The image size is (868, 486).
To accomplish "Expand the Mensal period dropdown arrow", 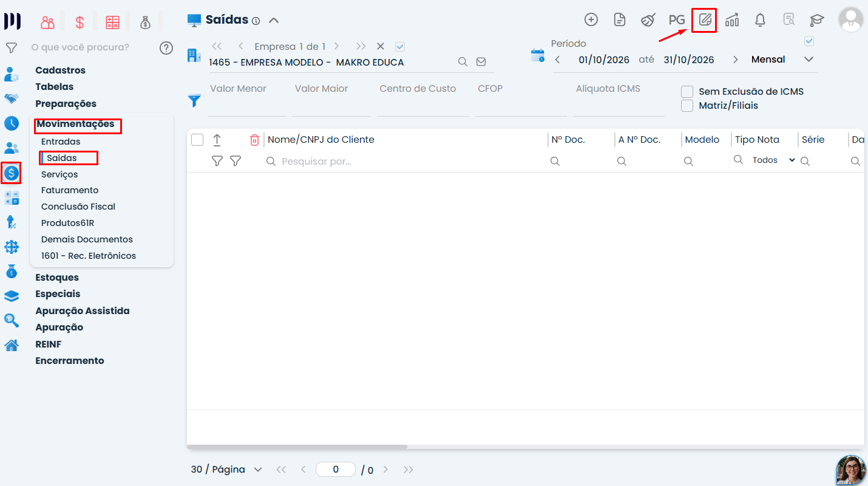I will pyautogui.click(x=809, y=60).
